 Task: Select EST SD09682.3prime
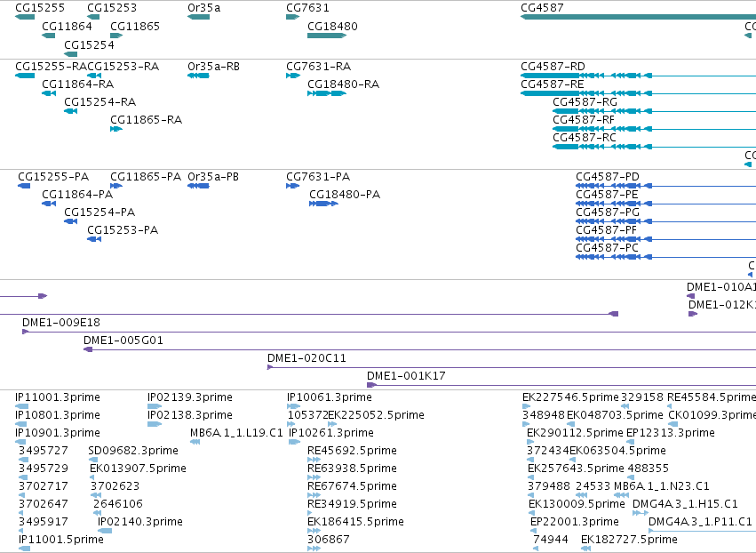[93, 460]
